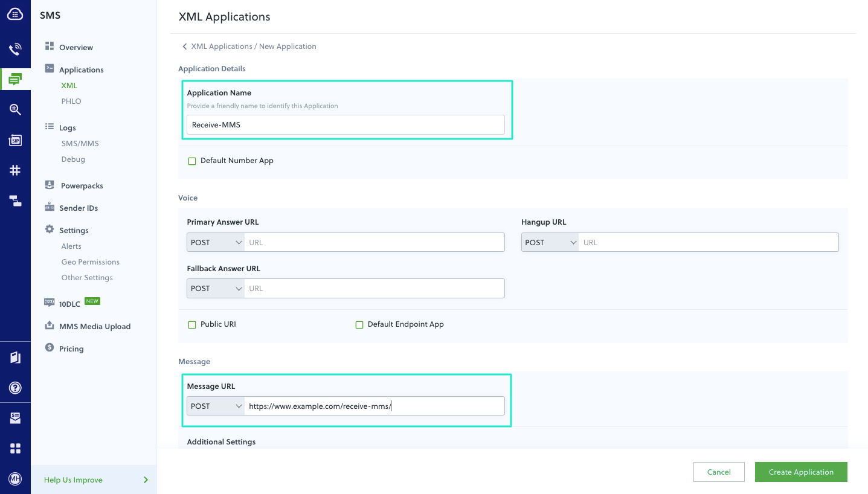Open the Primary Answer URL method dropdown
The height and width of the screenshot is (494, 868).
(215, 242)
